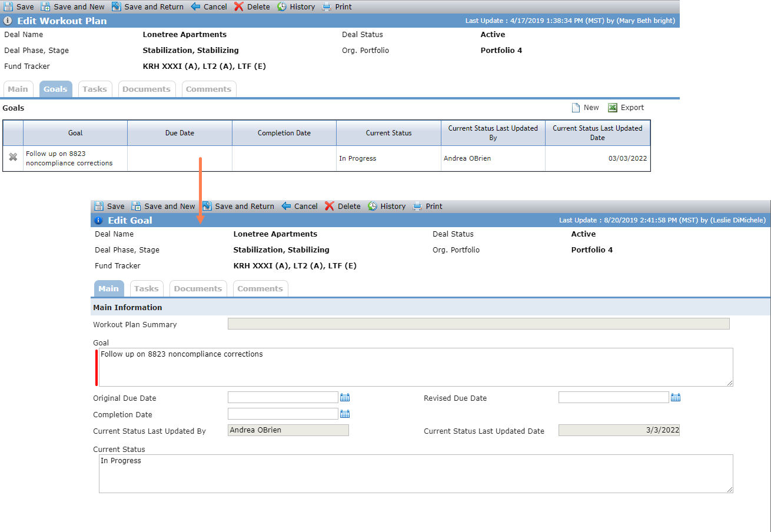Open calendar picker for Completion Date
This screenshot has width=771, height=532.
[x=345, y=414]
